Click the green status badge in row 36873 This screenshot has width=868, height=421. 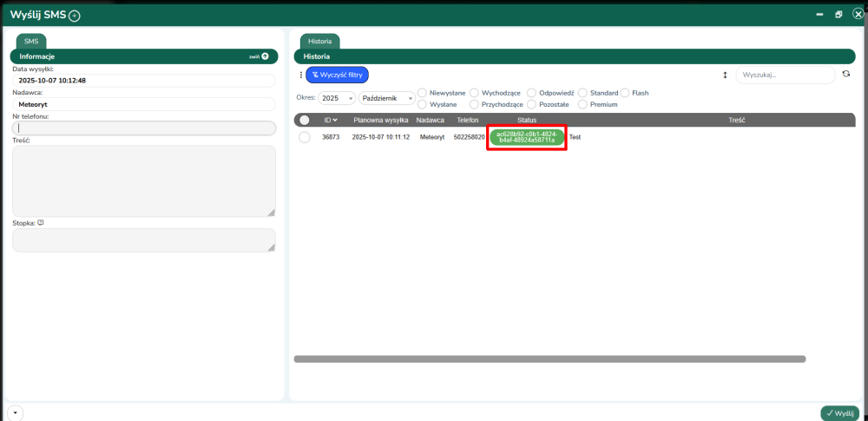[x=526, y=137]
